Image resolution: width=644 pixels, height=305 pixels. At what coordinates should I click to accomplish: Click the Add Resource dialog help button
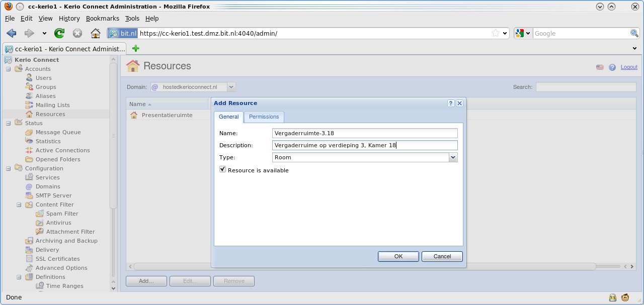[x=451, y=103]
